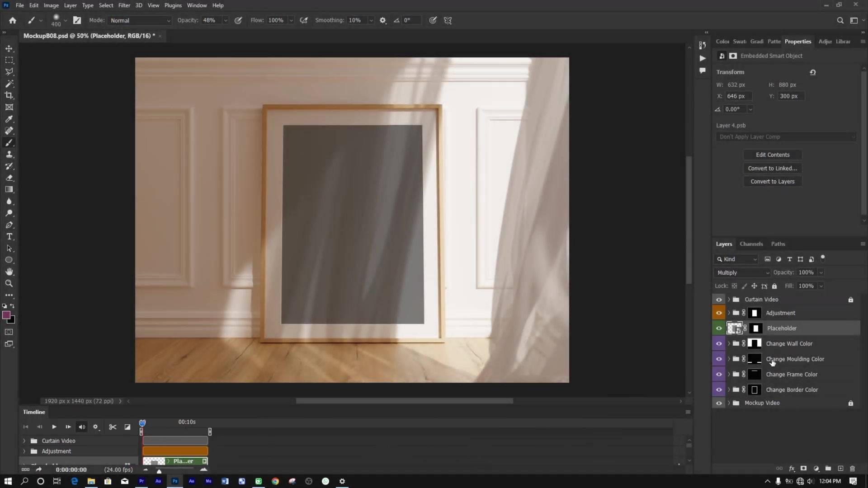868x488 pixels.
Task: Select the Crop tool
Action: 9,95
